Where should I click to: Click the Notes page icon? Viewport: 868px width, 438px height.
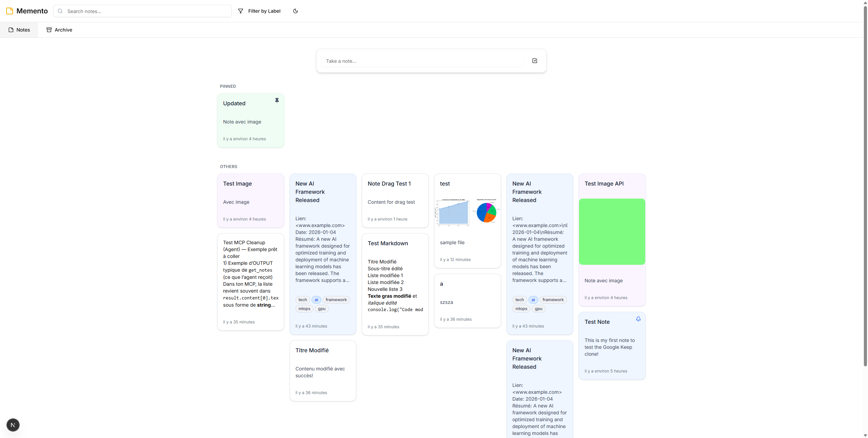tap(11, 30)
